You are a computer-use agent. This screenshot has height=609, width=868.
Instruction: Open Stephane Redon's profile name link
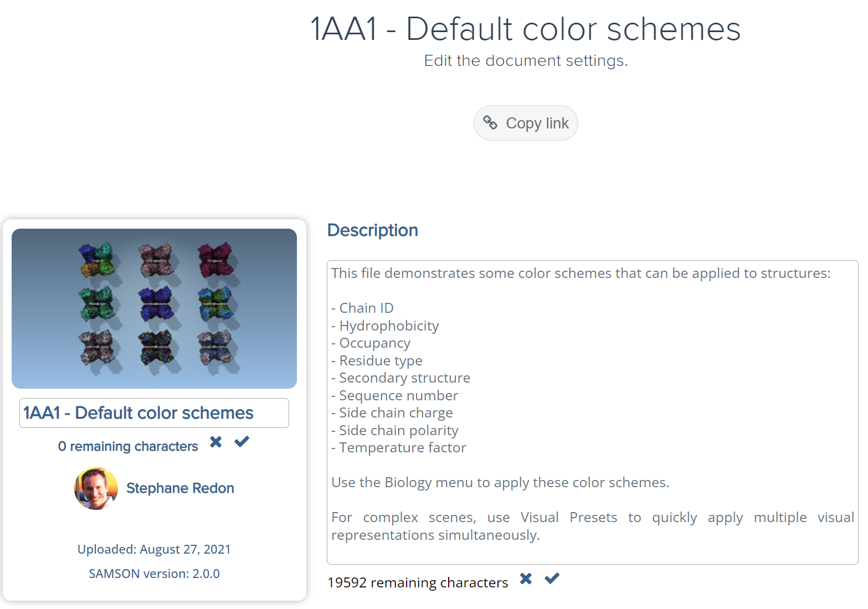180,488
